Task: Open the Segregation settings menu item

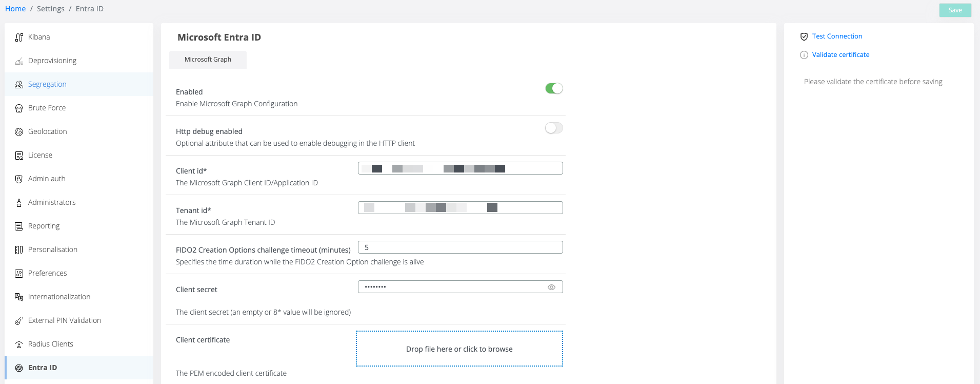Action: point(47,84)
